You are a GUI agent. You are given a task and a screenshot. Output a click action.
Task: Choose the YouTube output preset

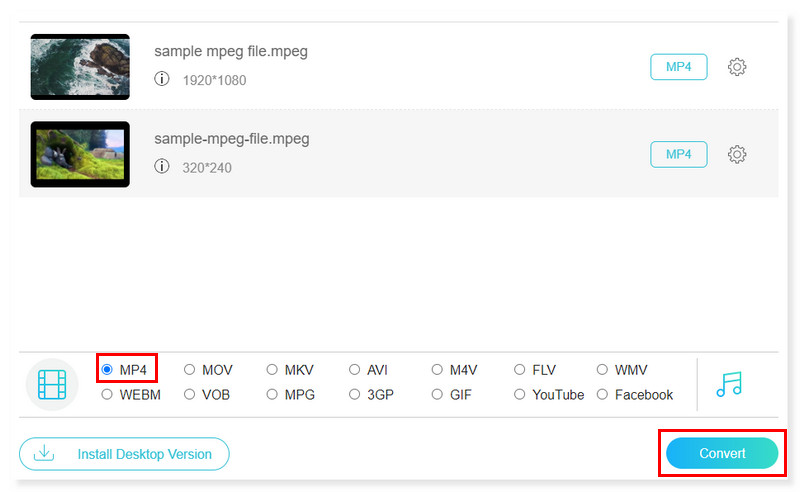520,395
